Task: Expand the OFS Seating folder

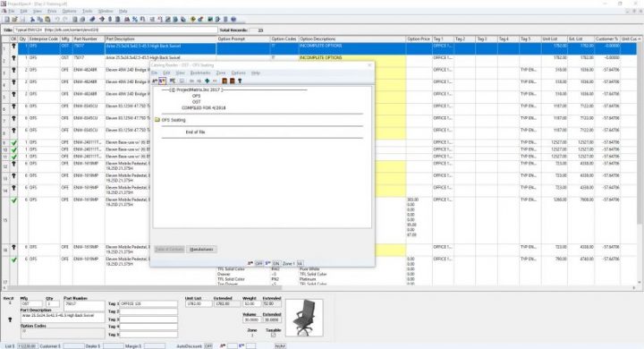Action: click(170, 120)
